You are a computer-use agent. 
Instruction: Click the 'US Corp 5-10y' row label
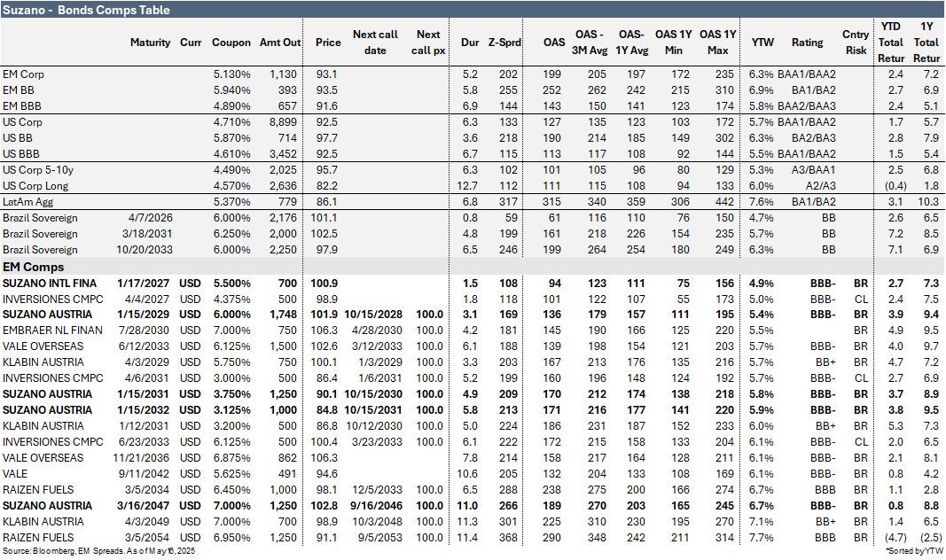38,170
